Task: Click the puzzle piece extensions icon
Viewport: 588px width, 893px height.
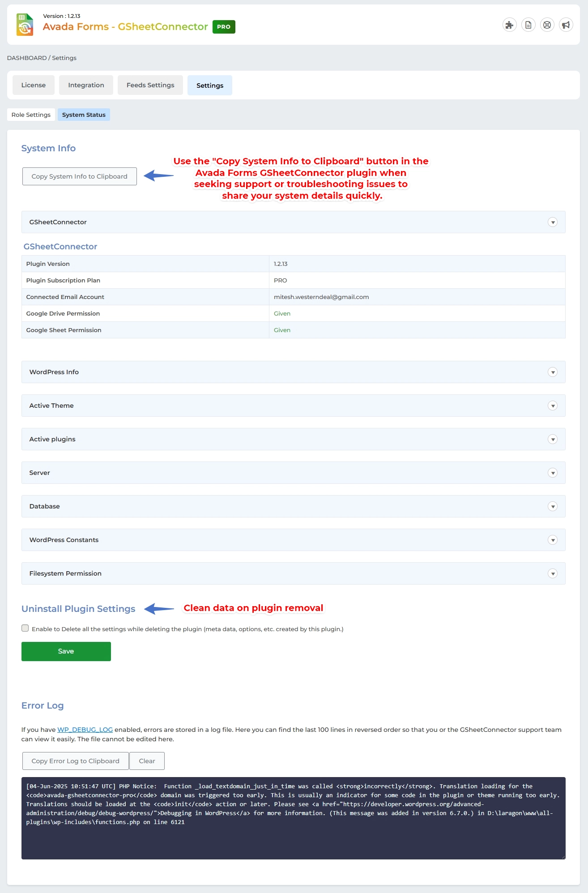Action: [x=509, y=25]
